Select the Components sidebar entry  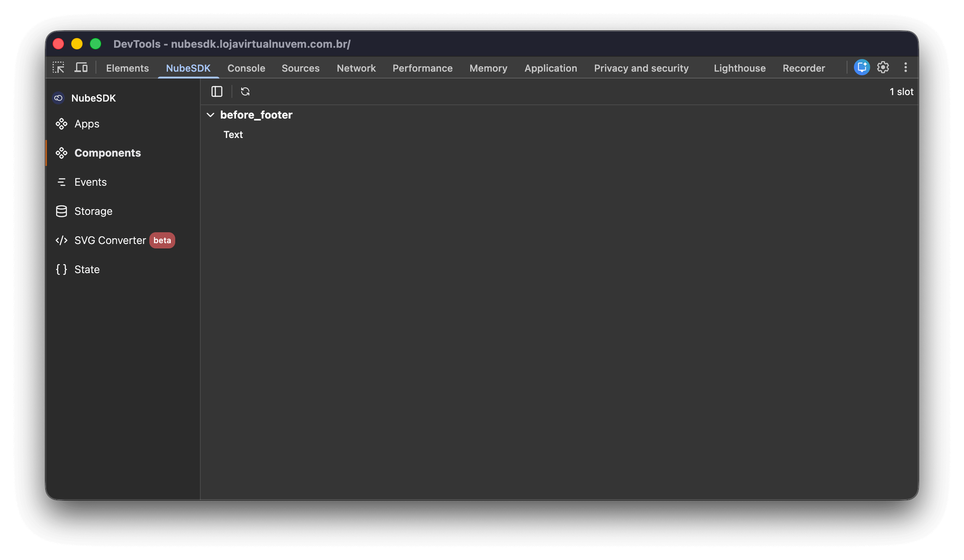click(107, 153)
